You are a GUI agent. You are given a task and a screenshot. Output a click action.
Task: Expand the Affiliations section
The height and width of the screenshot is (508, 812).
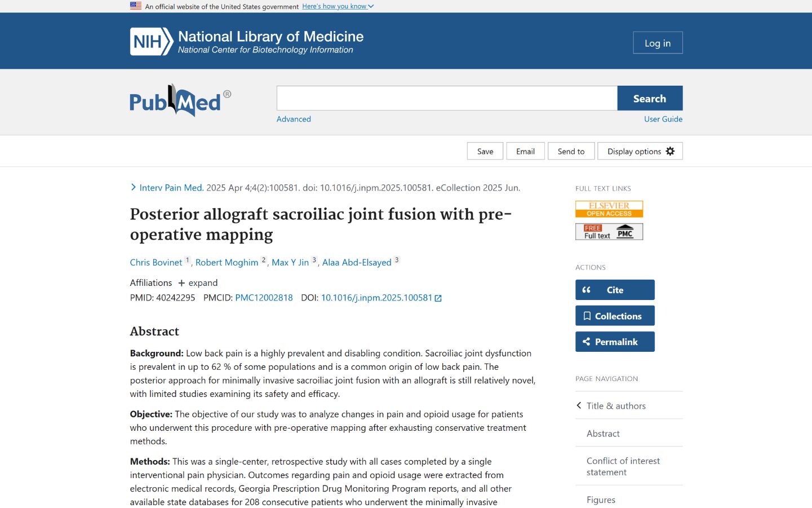(x=198, y=283)
